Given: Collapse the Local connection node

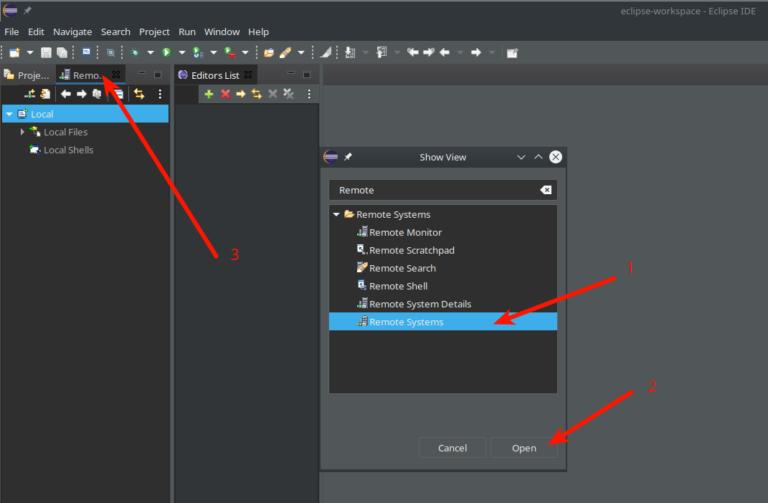Looking at the screenshot, I should 9,114.
